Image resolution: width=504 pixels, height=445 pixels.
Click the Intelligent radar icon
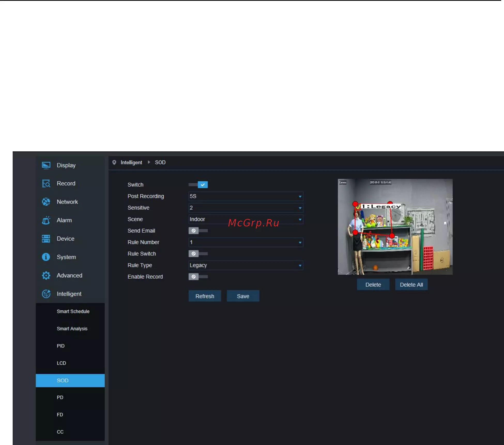[46, 294]
